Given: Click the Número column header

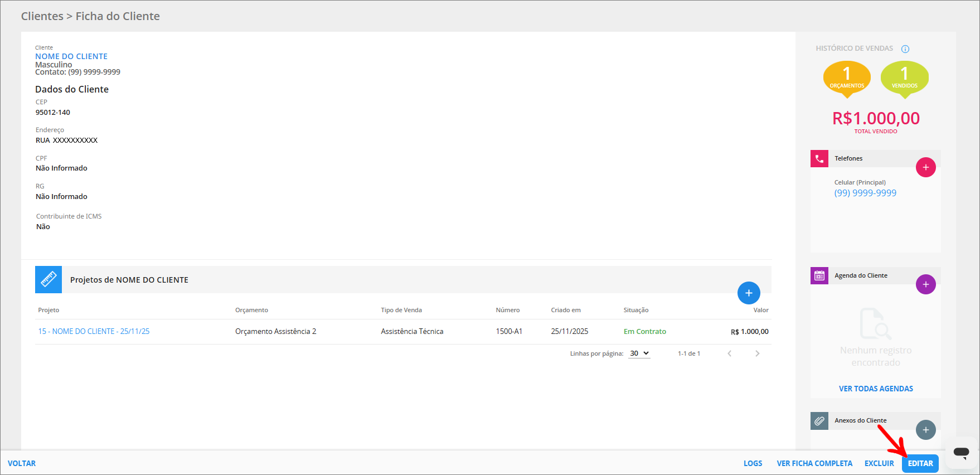Looking at the screenshot, I should pyautogui.click(x=508, y=310).
